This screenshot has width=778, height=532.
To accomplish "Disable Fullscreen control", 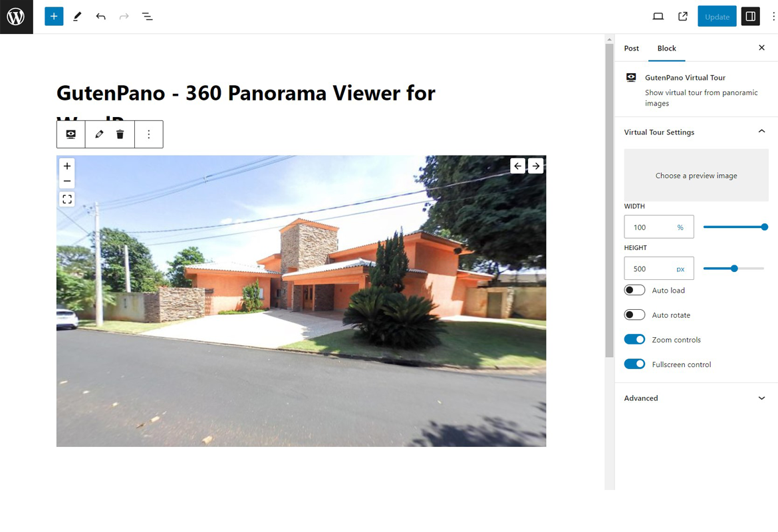I will coord(634,364).
